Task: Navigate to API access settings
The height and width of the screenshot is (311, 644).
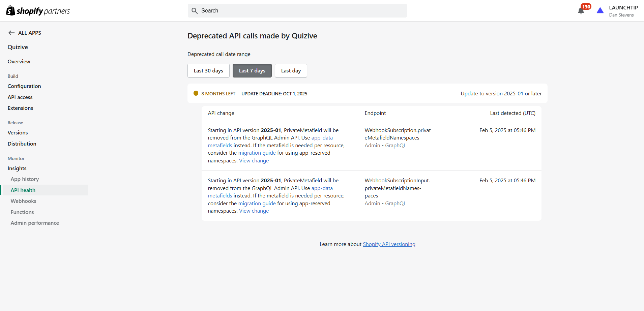Action: tap(20, 97)
